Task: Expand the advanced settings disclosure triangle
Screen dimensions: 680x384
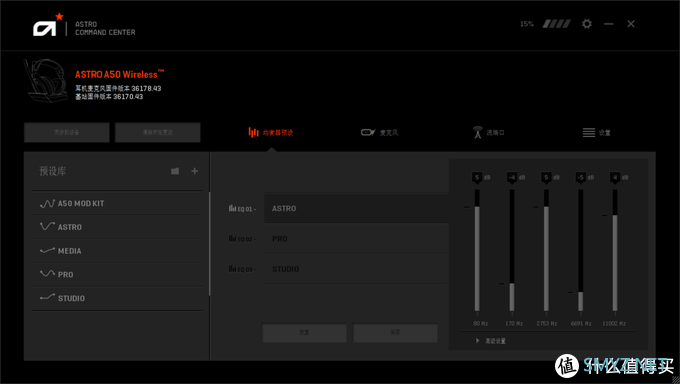Action: coord(477,341)
